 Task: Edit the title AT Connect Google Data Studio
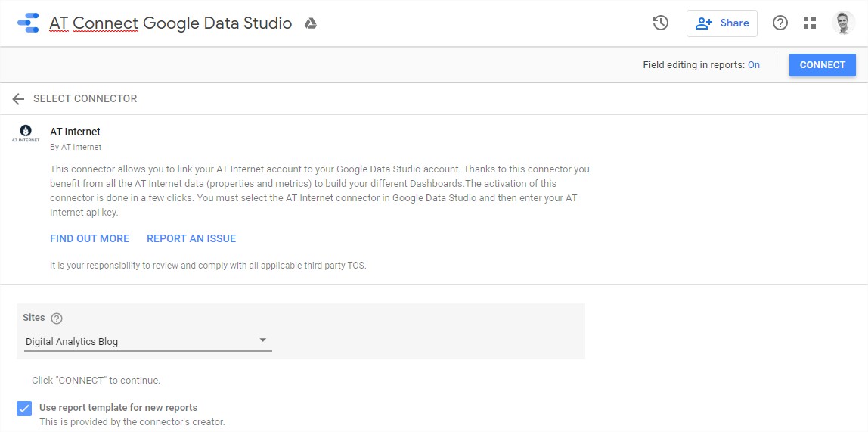pos(171,23)
